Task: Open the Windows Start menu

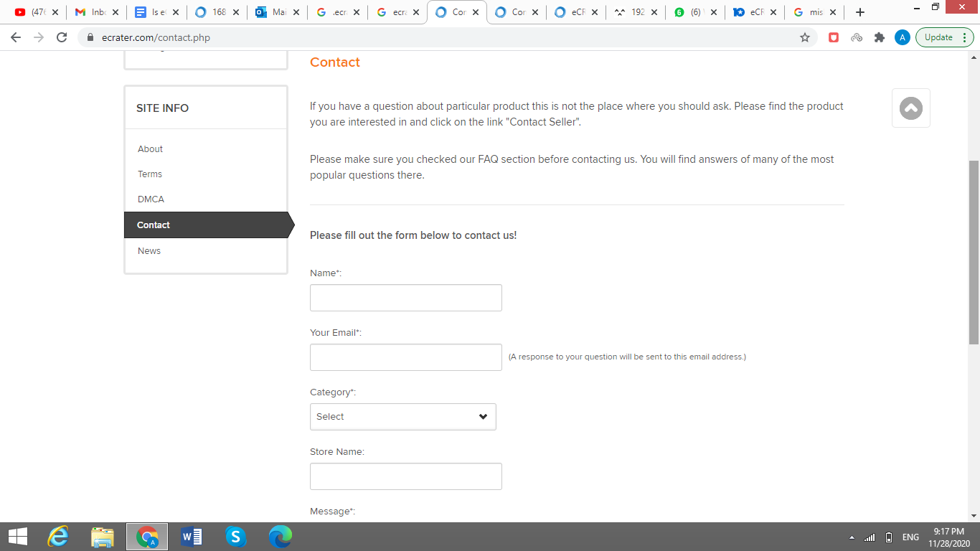Action: (x=17, y=537)
